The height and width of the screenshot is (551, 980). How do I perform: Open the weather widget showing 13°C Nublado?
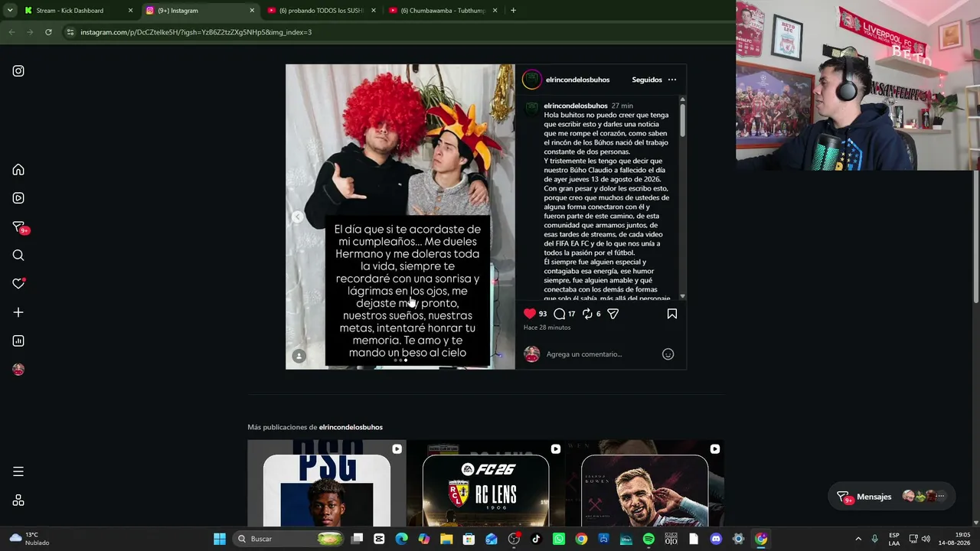(x=29, y=539)
